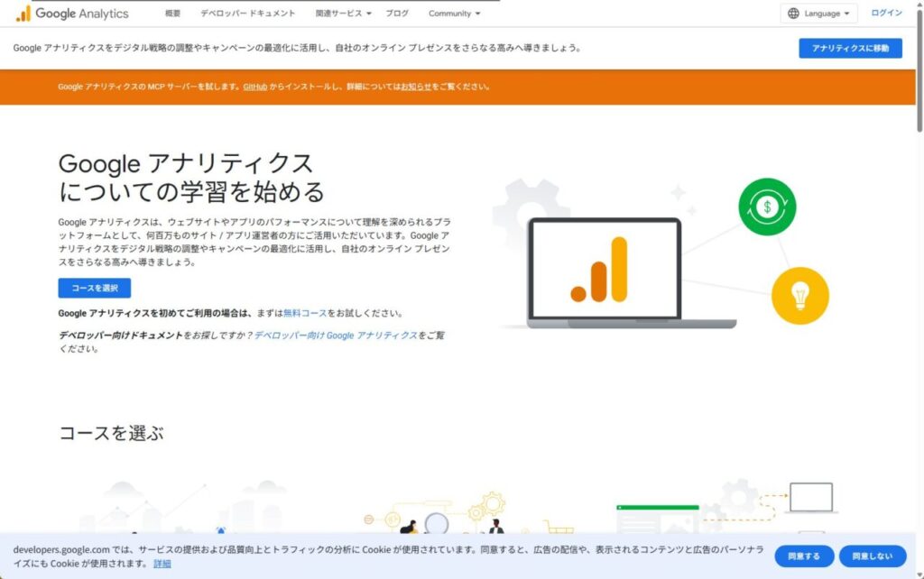Click the yellow lightbulb icon
924x579 pixels.
[799, 295]
